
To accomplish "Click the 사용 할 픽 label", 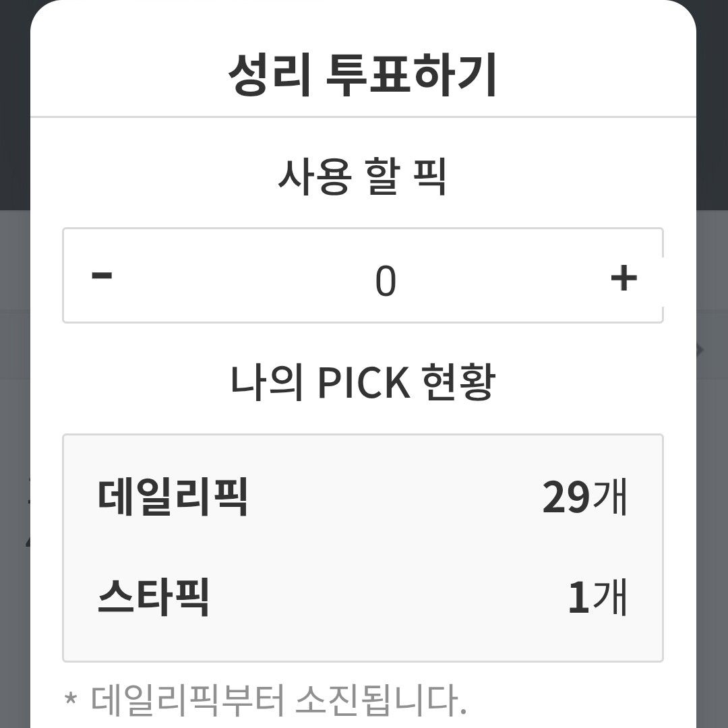I will point(363,177).
